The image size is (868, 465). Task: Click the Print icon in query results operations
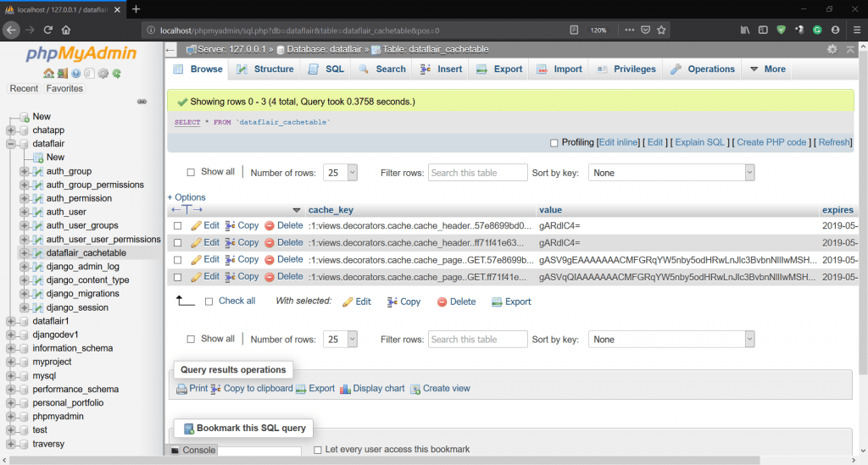click(x=181, y=389)
